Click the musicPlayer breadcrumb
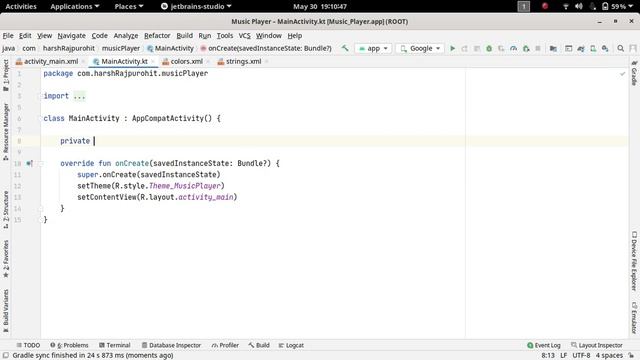This screenshot has height=360, width=640. click(x=121, y=48)
